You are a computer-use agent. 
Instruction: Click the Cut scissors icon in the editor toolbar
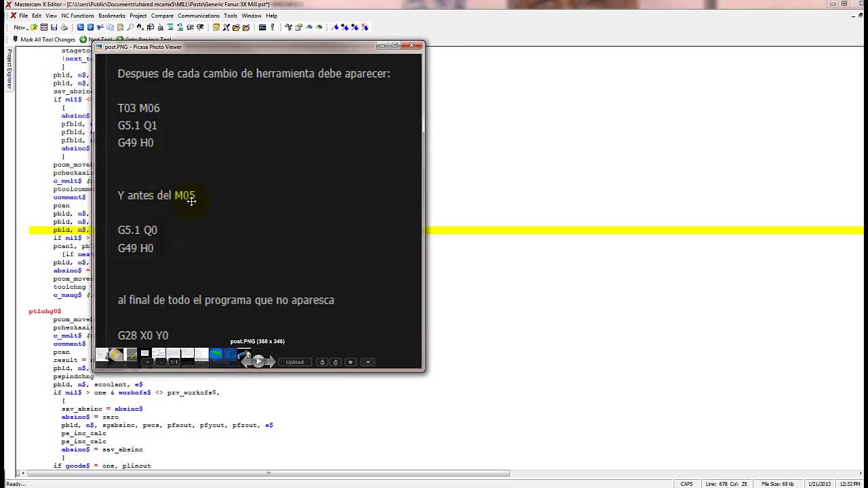point(100,28)
